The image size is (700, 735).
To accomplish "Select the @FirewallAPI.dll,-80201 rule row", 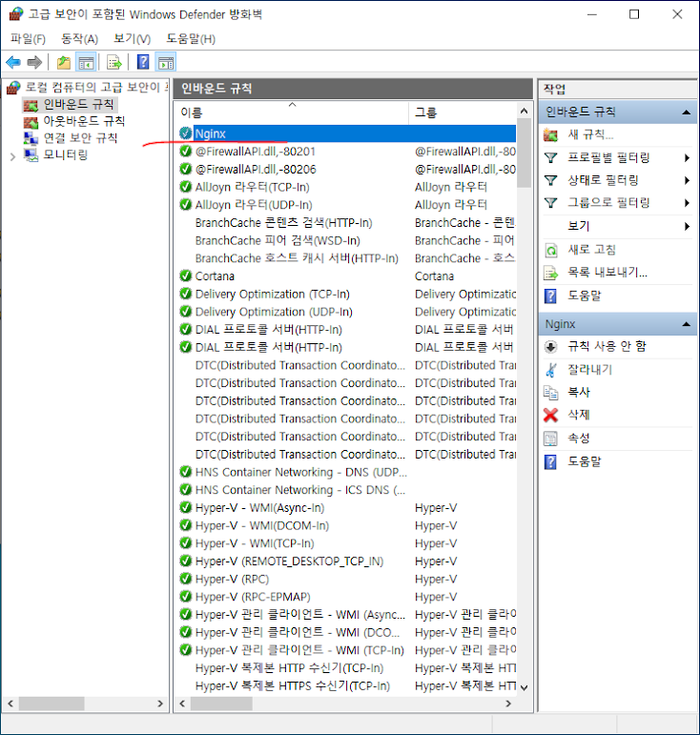I will pyautogui.click(x=347, y=152).
